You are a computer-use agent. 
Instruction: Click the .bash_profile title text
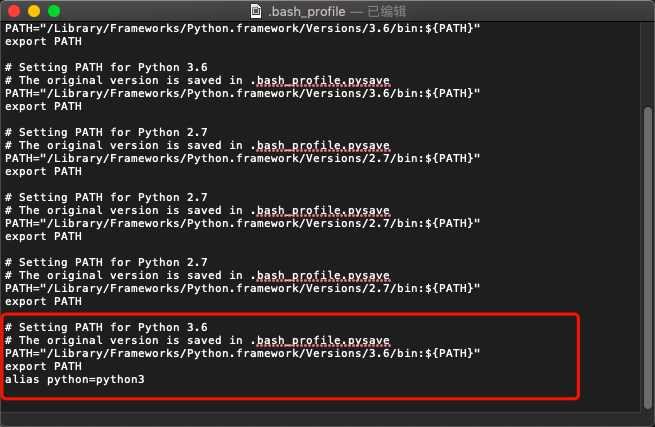point(302,11)
